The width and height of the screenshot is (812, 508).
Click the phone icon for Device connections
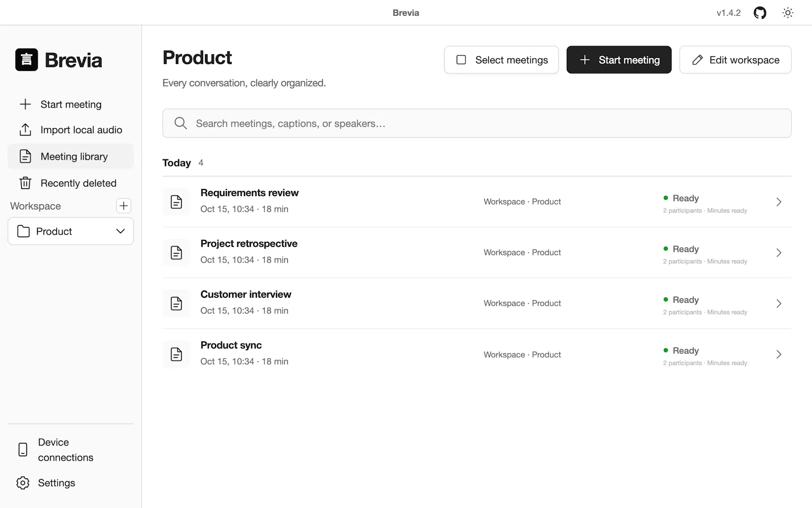pos(23,450)
